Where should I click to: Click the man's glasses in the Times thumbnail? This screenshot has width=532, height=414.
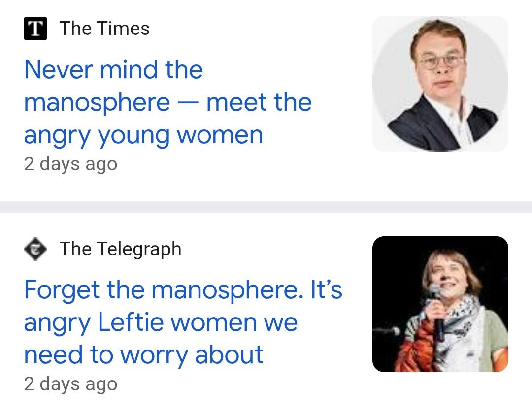click(441, 62)
